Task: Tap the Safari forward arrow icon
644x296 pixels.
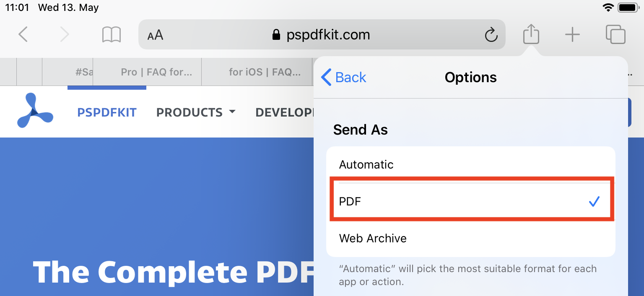Action: point(64,34)
